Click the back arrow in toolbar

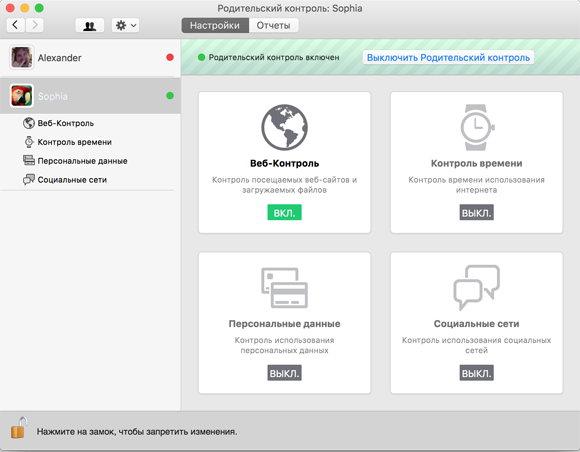16,25
